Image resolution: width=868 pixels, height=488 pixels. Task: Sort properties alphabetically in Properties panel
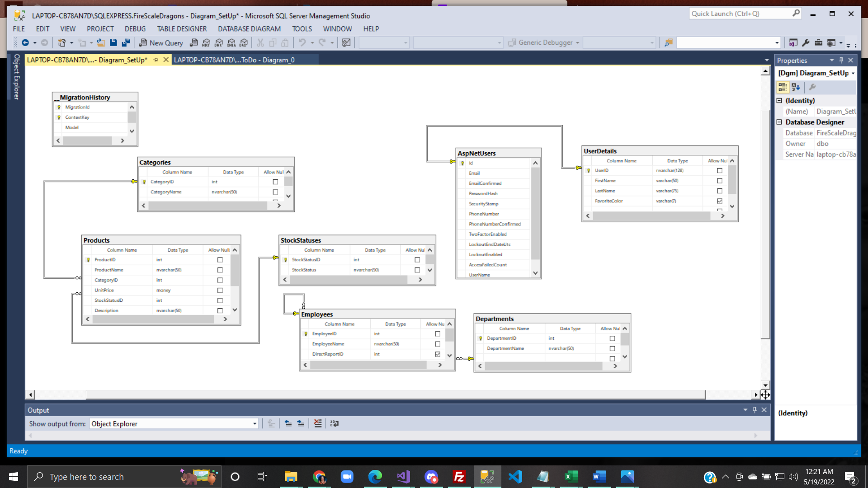tap(796, 87)
